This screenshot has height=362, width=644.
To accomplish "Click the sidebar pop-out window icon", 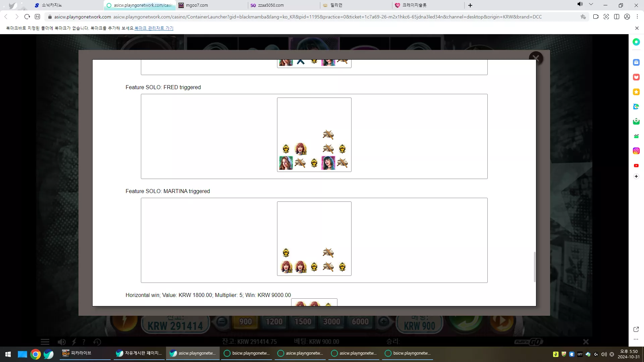I will (636, 329).
